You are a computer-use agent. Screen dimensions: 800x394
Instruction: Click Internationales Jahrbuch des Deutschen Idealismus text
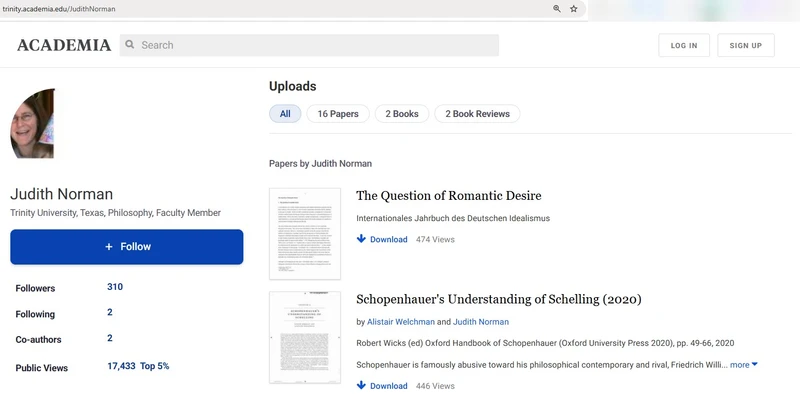click(x=453, y=218)
